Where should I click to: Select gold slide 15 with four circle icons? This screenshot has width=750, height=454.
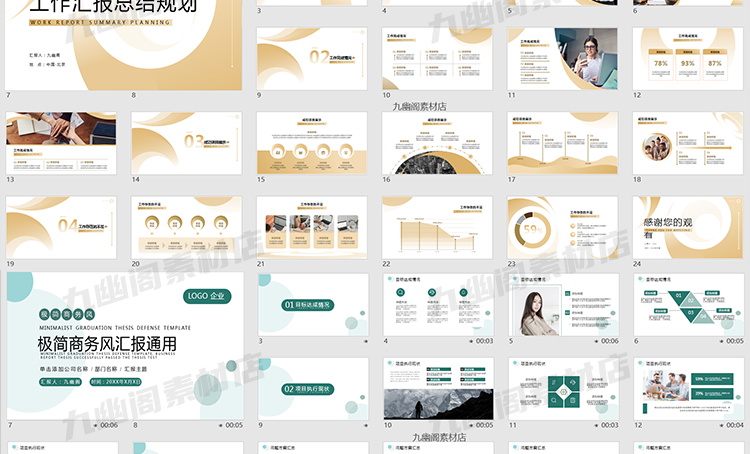coord(312,143)
